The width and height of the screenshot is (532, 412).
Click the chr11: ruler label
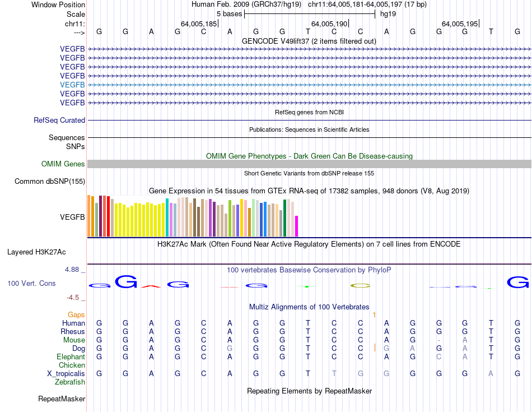tap(75, 24)
